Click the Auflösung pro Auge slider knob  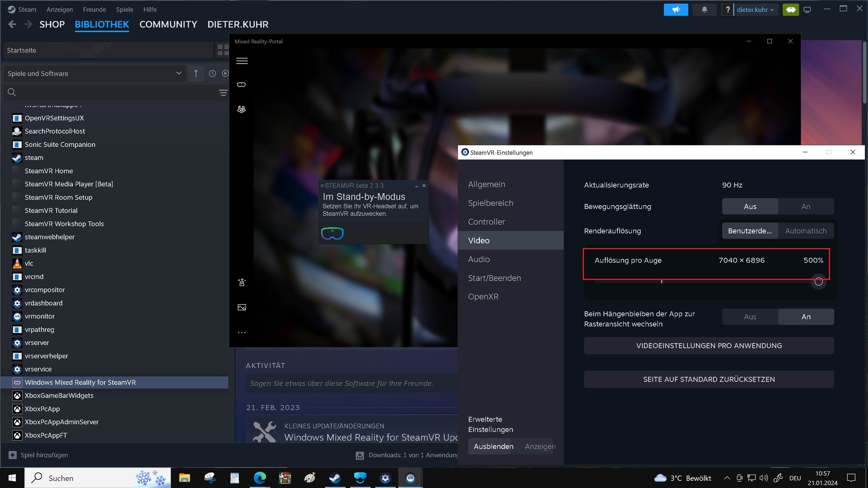[818, 282]
